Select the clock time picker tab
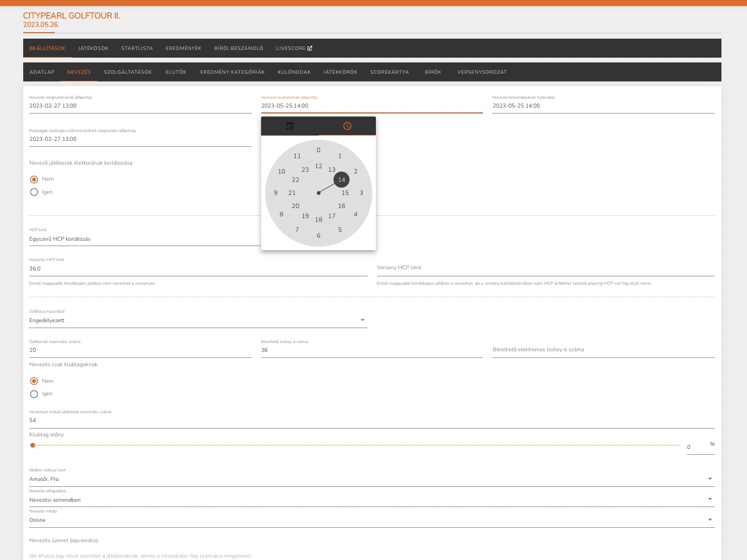Image resolution: width=747 pixels, height=560 pixels. click(347, 126)
